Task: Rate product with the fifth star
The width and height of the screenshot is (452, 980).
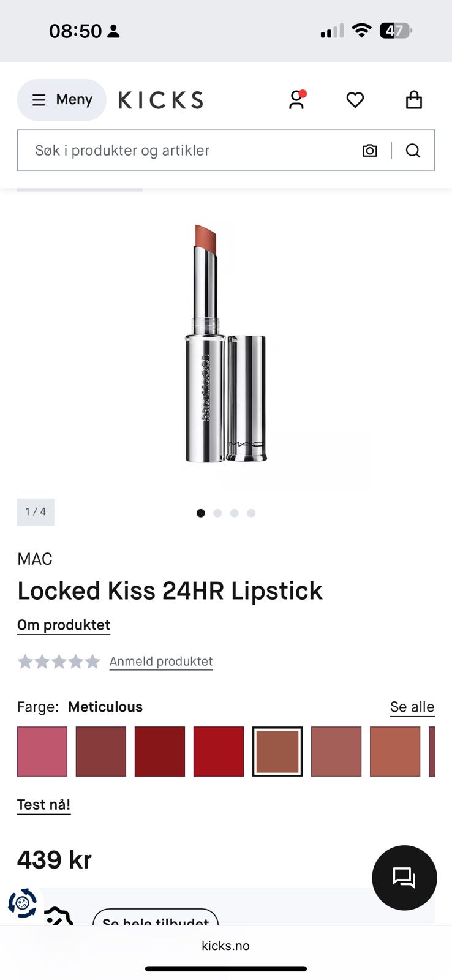Action: [x=92, y=661]
